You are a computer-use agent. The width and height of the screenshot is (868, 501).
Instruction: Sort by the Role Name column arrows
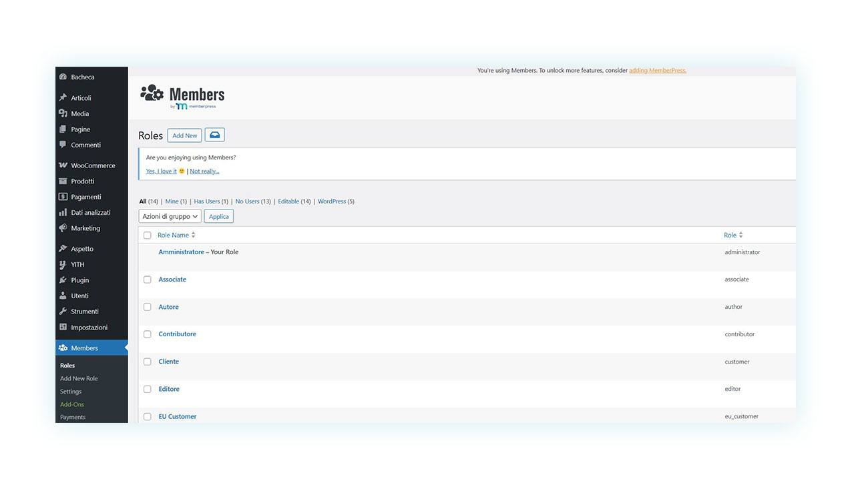coord(194,235)
